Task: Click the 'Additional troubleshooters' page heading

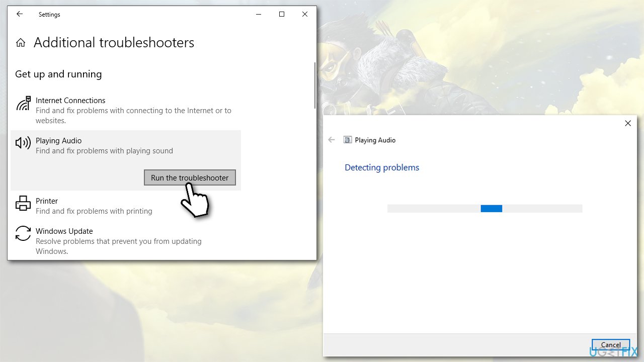Action: tap(114, 43)
